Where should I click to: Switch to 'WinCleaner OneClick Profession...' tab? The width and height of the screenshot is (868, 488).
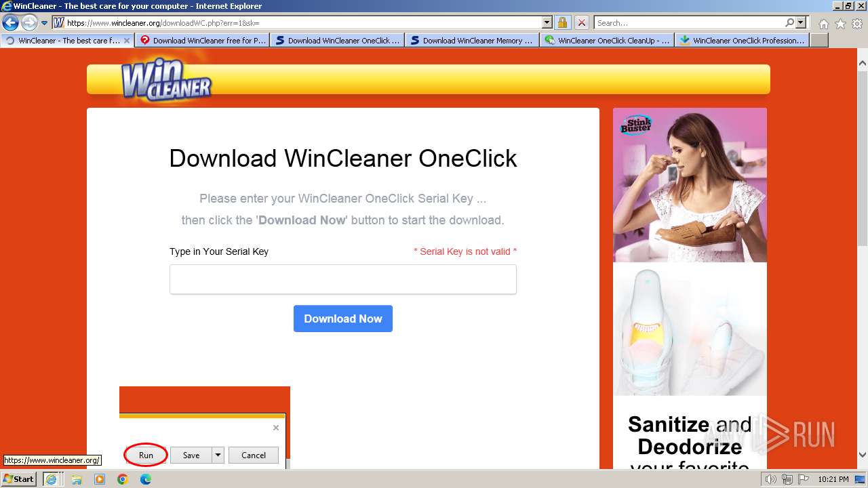click(x=742, y=41)
